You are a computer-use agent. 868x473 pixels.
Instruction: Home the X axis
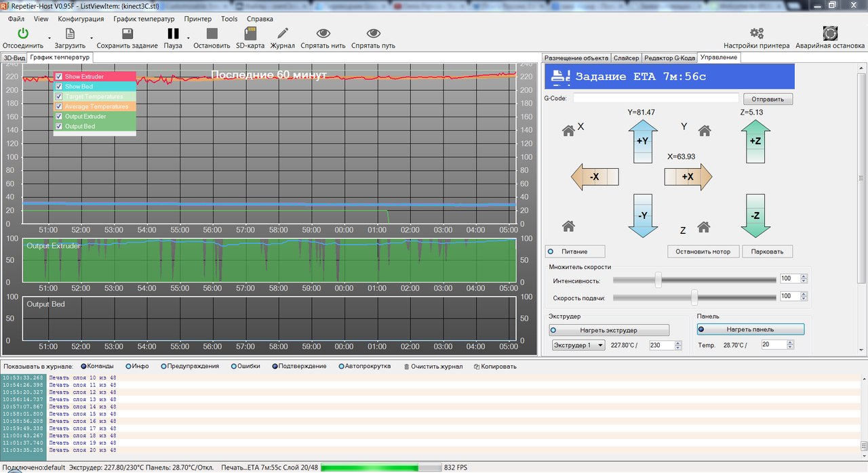coord(568,131)
